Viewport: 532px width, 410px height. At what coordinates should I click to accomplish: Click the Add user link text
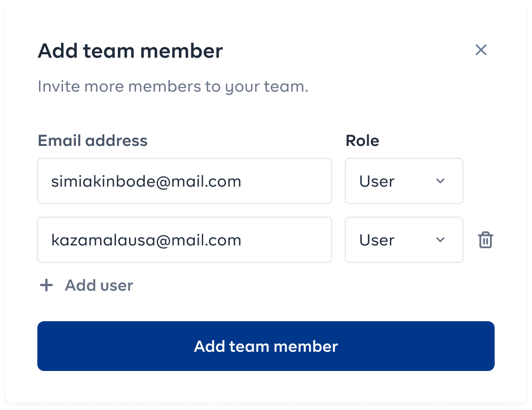99,285
